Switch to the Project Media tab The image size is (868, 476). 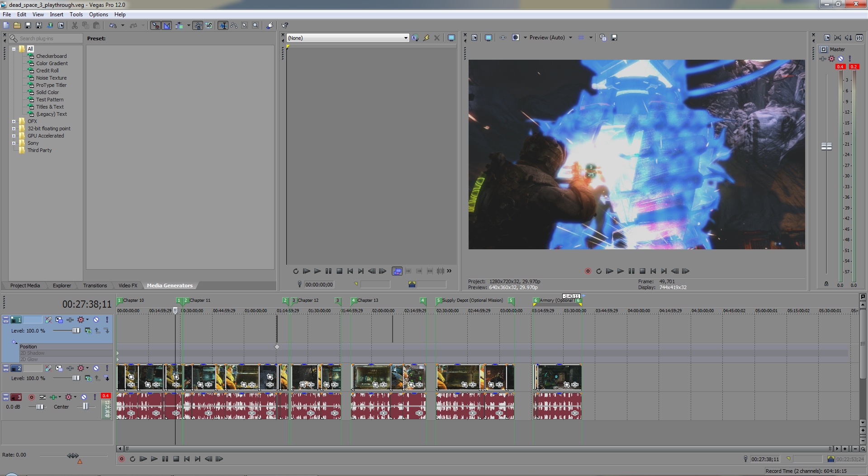(25, 286)
